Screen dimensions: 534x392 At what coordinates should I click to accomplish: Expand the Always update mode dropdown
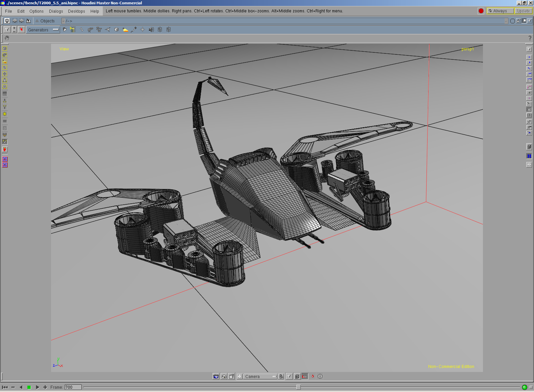point(500,11)
